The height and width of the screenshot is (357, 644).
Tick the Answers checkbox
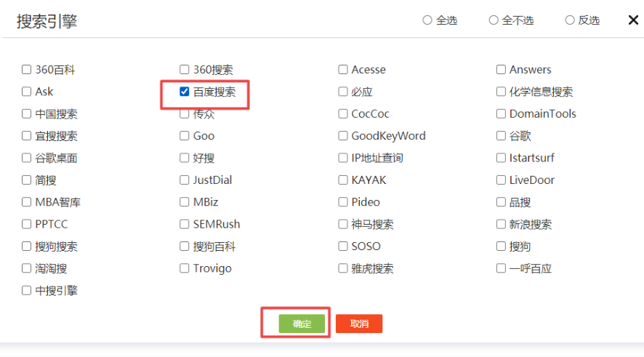(501, 70)
